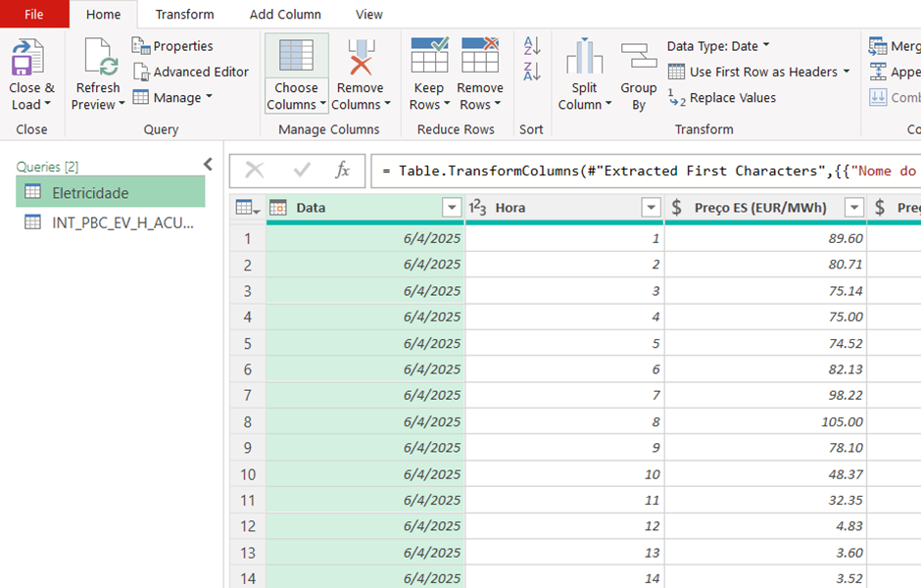Click the Remove Rows icon
The height and width of the screenshot is (588, 921).
coord(480,57)
